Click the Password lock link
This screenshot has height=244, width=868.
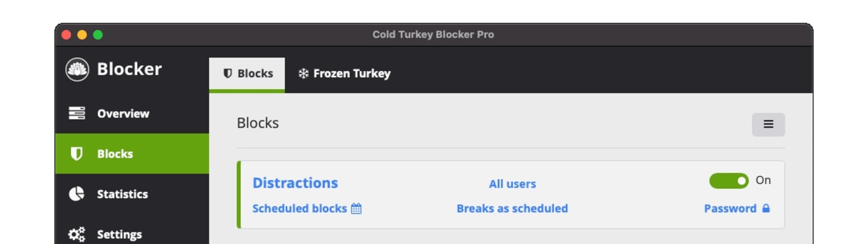[x=730, y=209]
